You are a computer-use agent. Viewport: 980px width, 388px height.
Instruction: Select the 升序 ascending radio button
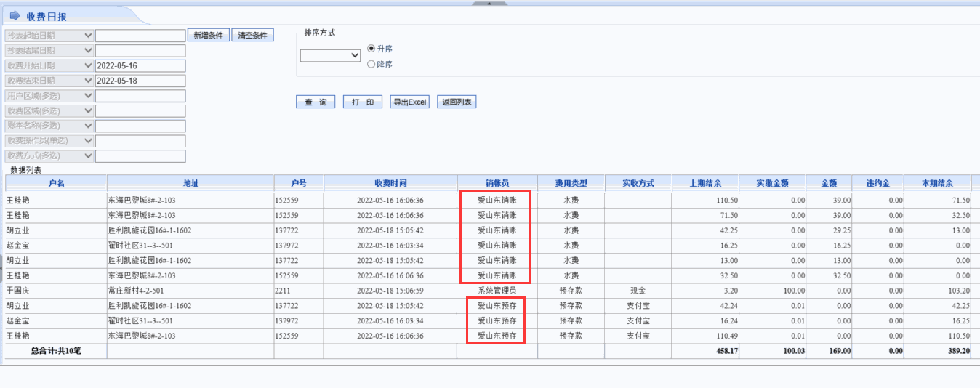pyautogui.click(x=371, y=49)
